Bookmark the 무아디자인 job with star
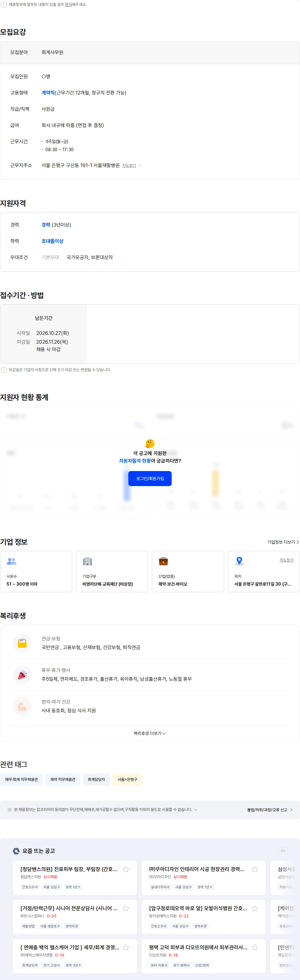 (255, 869)
